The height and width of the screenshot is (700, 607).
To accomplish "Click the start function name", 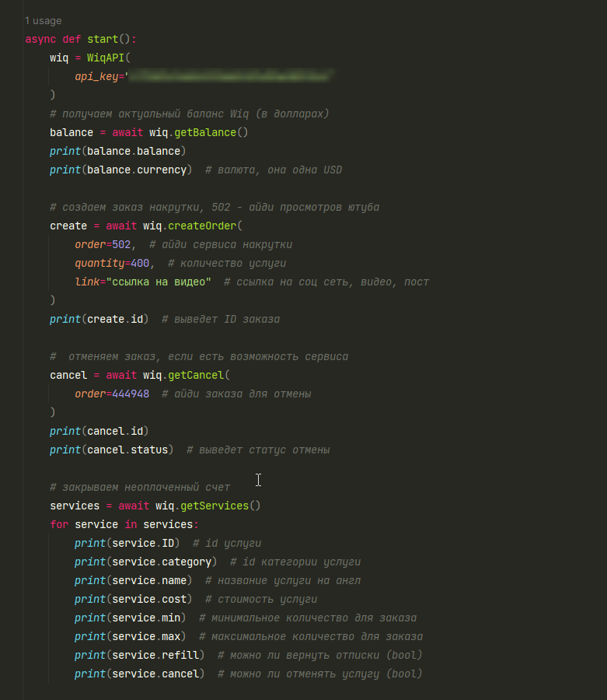I will [x=103, y=40].
